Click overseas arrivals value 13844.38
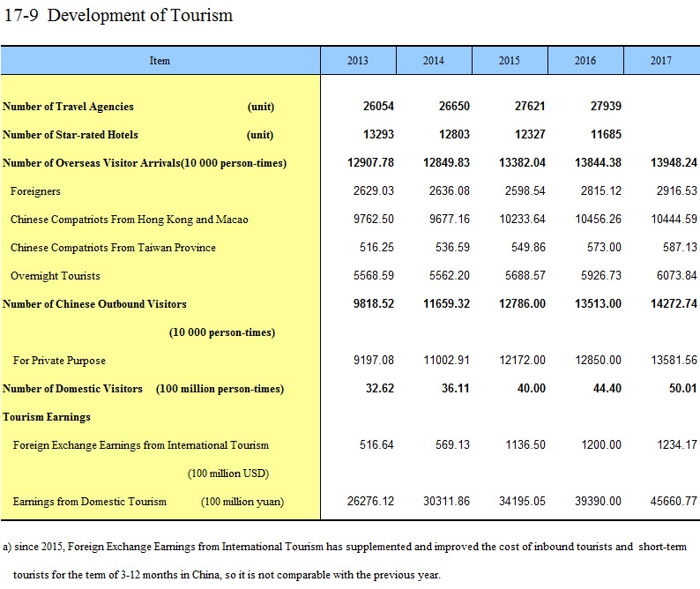Screen dimensions: 700x589 [599, 162]
